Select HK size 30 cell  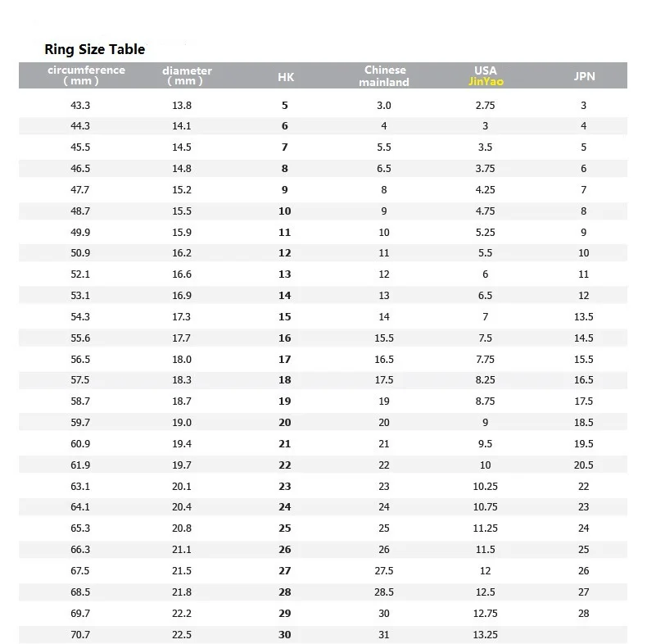pos(285,634)
